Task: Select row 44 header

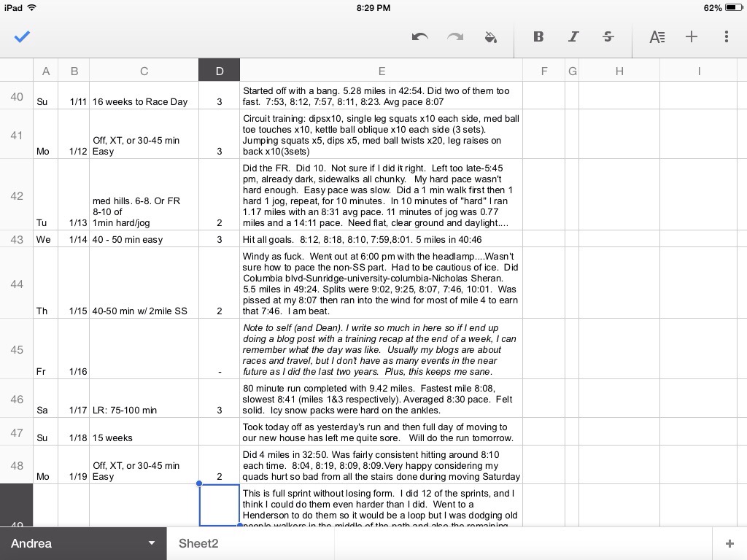Action: click(x=16, y=284)
